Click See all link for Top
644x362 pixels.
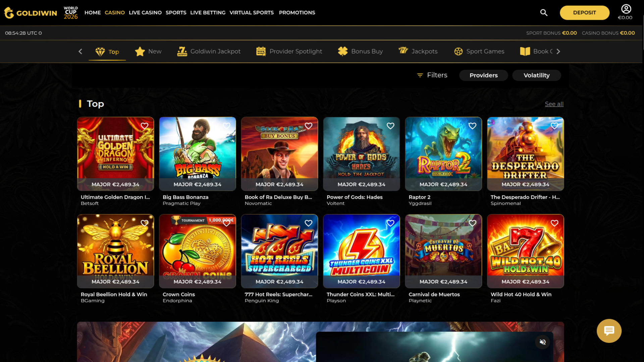554,104
